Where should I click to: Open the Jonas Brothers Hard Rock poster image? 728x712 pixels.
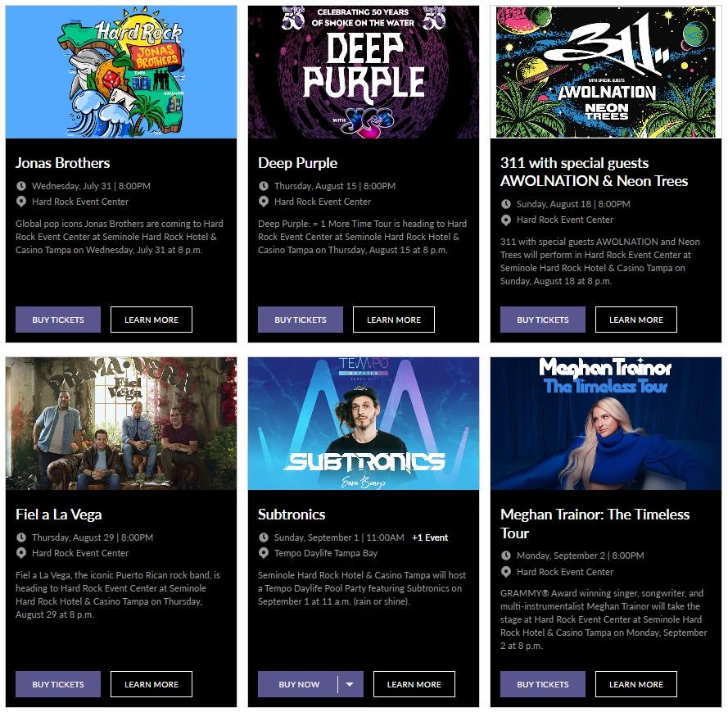coord(121,72)
